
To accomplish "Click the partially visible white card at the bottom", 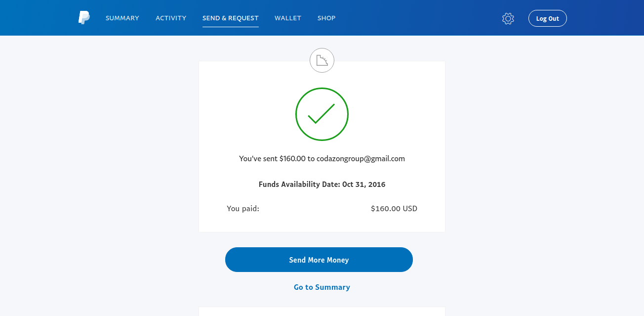I will point(322,312).
